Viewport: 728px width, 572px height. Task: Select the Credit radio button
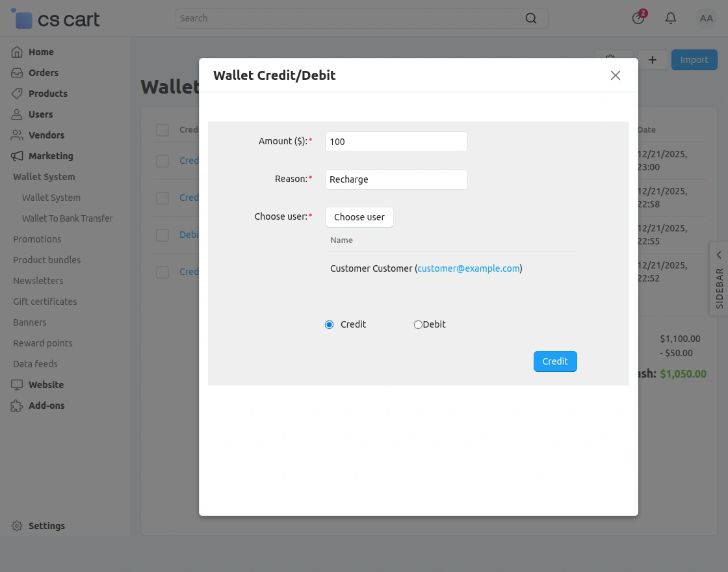pos(329,324)
